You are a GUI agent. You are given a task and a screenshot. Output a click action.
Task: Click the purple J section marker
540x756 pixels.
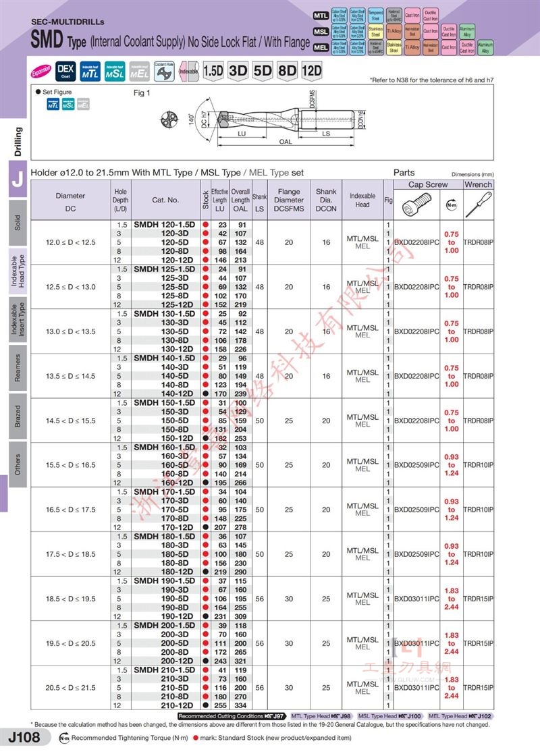click(18, 179)
